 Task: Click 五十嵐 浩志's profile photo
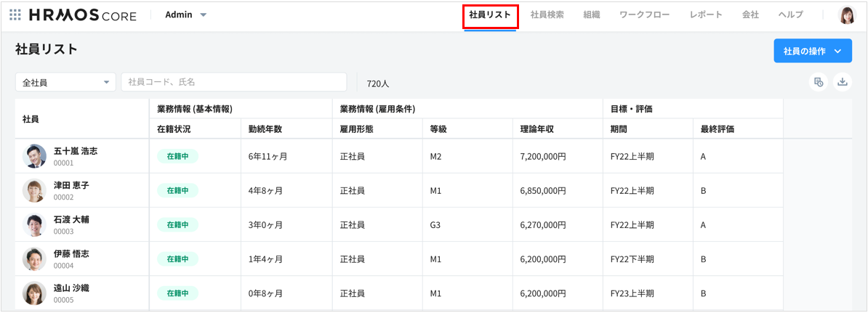pos(34,156)
